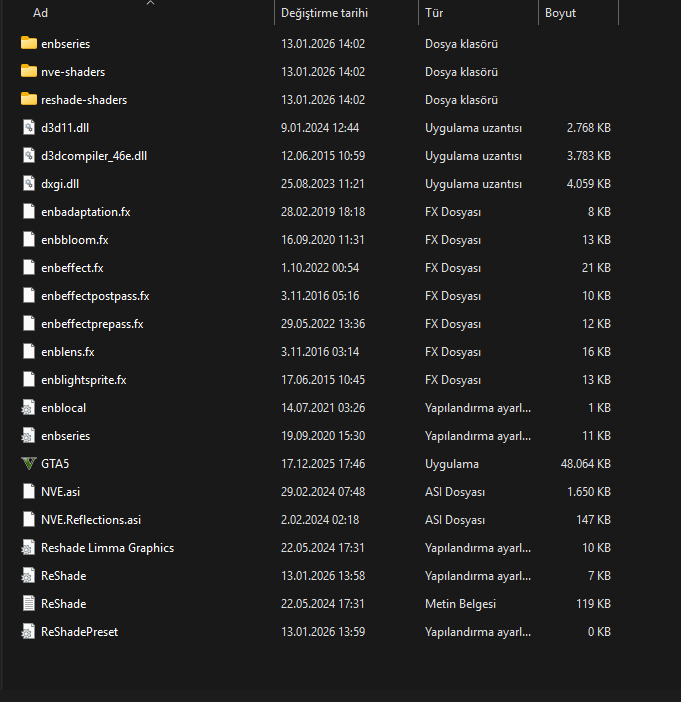
Task: Click the Reshade Limma Graphics config icon
Action: [29, 548]
